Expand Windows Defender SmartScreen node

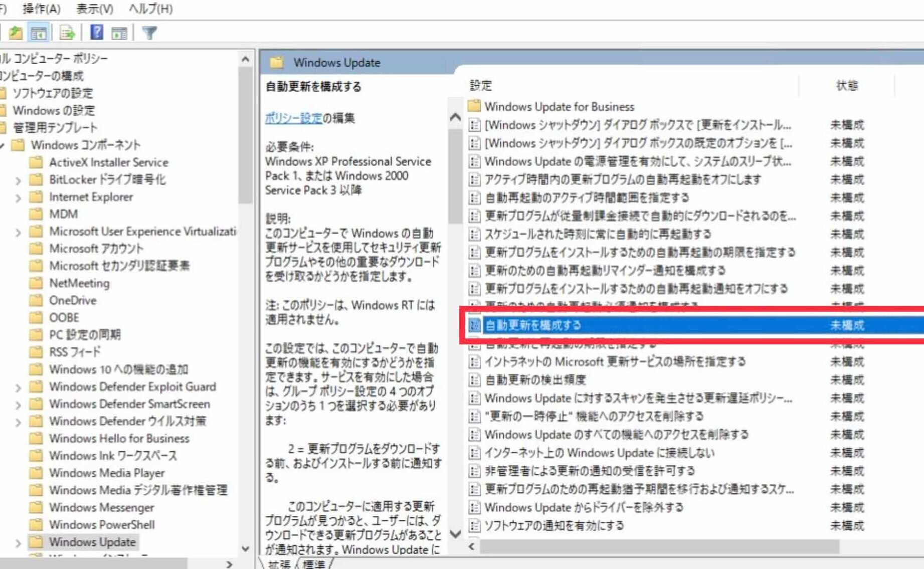(18, 405)
